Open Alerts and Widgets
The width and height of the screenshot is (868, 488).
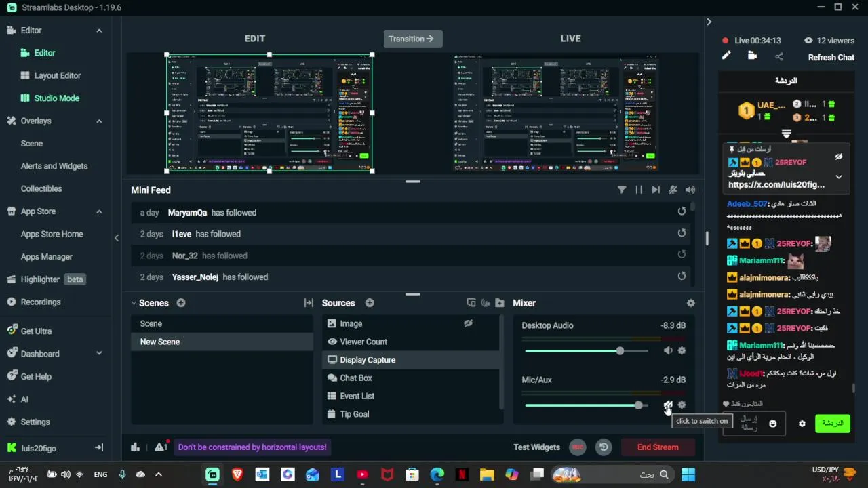[x=54, y=166]
